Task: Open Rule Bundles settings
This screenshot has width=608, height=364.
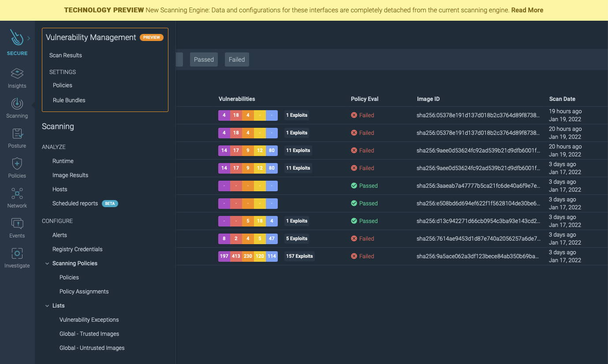Action: pos(69,100)
